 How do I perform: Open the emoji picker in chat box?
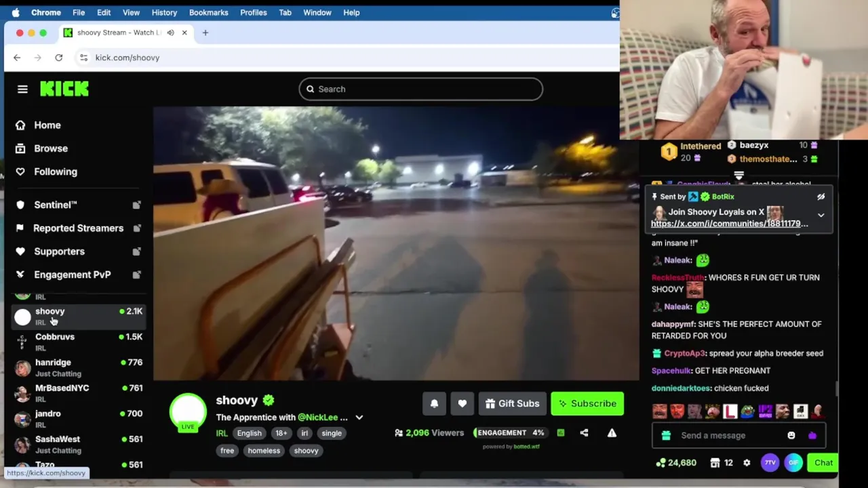pyautogui.click(x=791, y=436)
